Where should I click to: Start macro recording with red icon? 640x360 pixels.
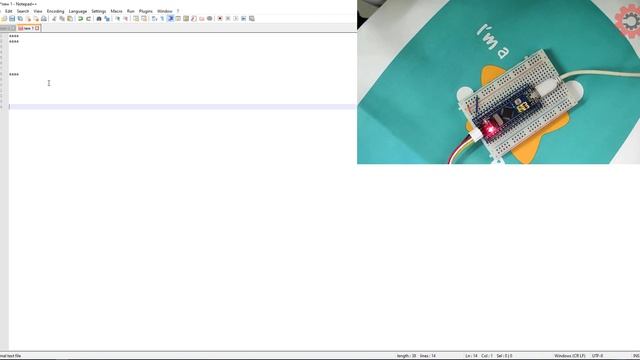click(x=220, y=18)
